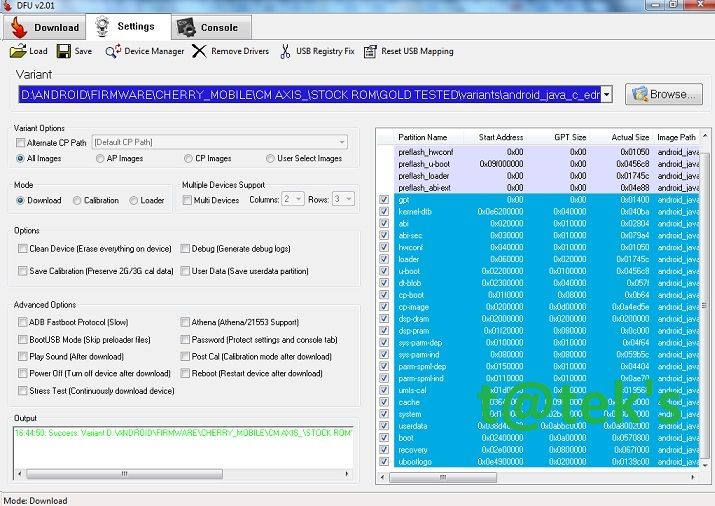This screenshot has width=715, height=506.
Task: Click Reset USB Mapping icon
Action: [x=371, y=51]
